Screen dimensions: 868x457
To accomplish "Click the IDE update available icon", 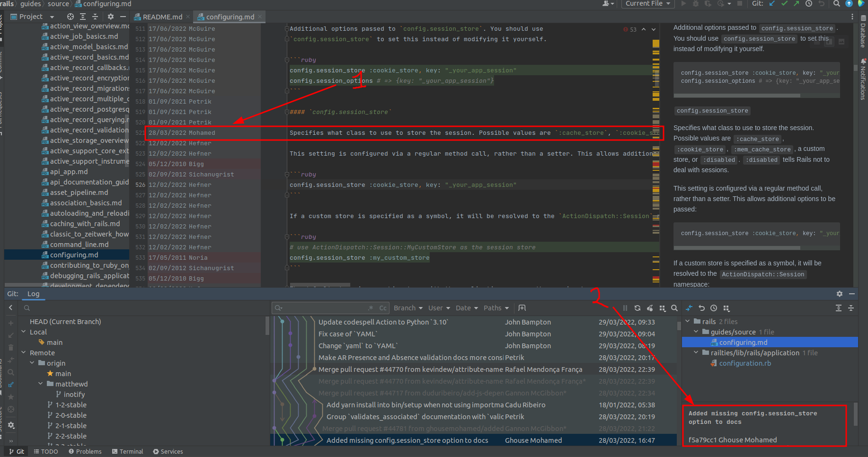I will 849,3.
